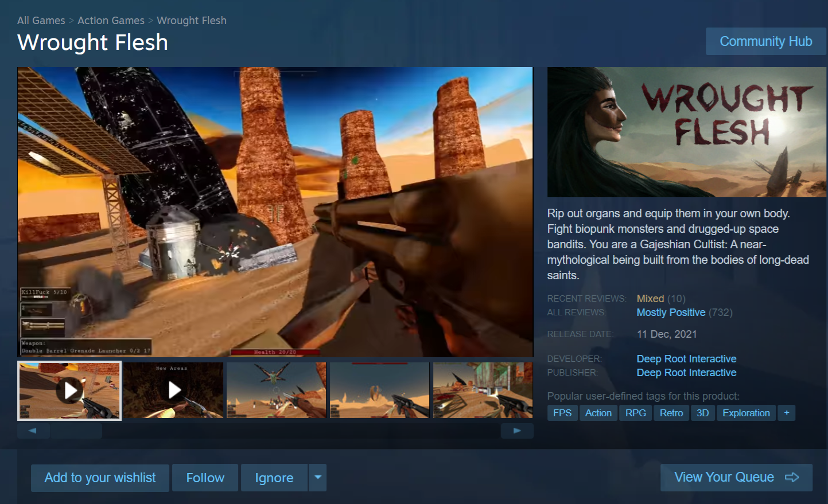Select the 3D tag
The height and width of the screenshot is (504, 828).
[703, 413]
